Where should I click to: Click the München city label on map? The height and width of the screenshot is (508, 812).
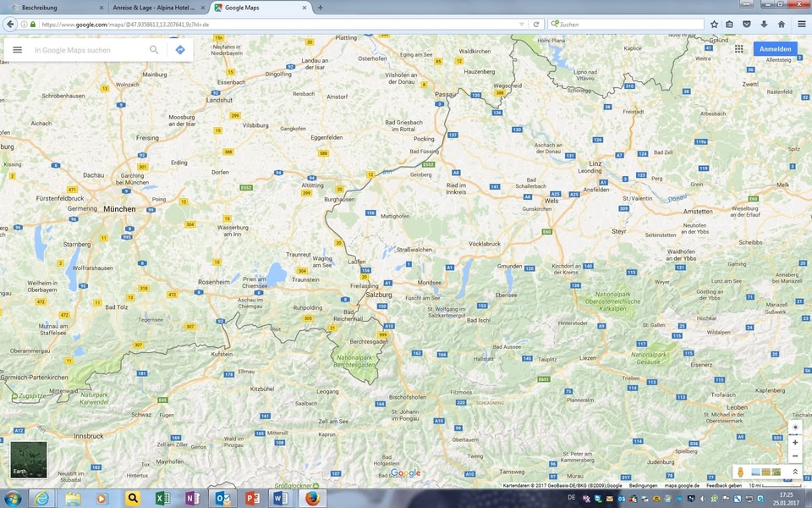(x=119, y=209)
